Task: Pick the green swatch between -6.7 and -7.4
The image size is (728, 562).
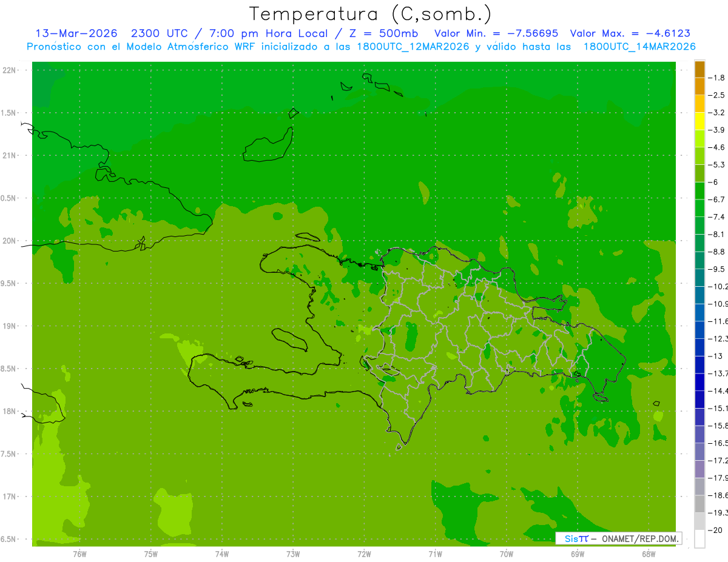Action: pyautogui.click(x=700, y=208)
